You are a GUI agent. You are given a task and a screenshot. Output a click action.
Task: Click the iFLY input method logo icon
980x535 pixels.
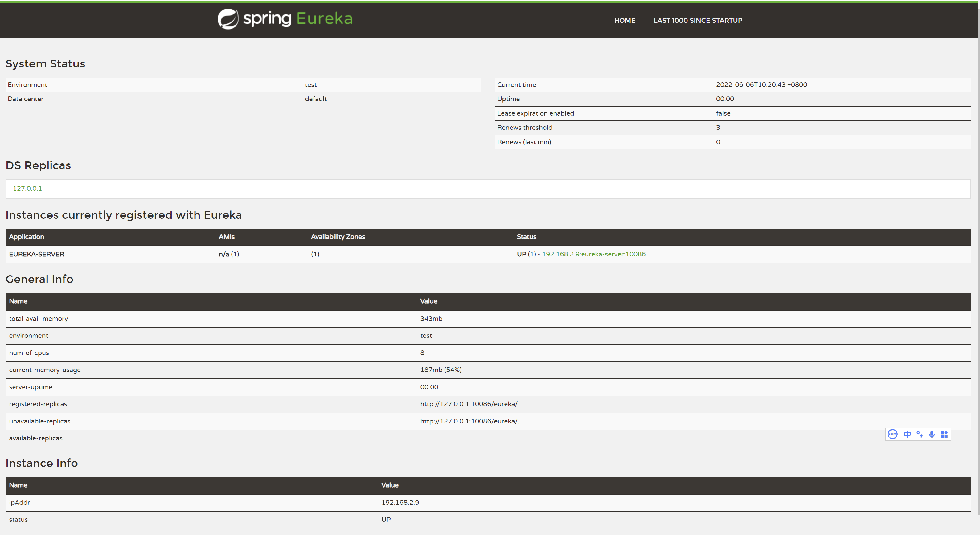tap(892, 434)
